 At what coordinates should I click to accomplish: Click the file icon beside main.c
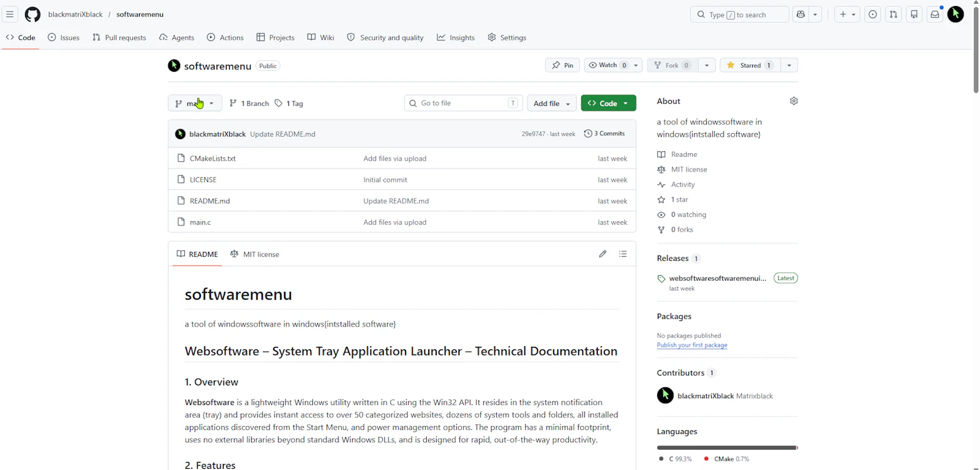(181, 222)
